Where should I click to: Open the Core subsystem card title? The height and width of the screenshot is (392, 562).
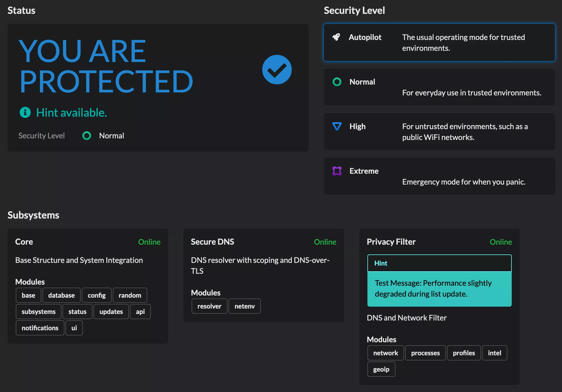pyautogui.click(x=24, y=242)
